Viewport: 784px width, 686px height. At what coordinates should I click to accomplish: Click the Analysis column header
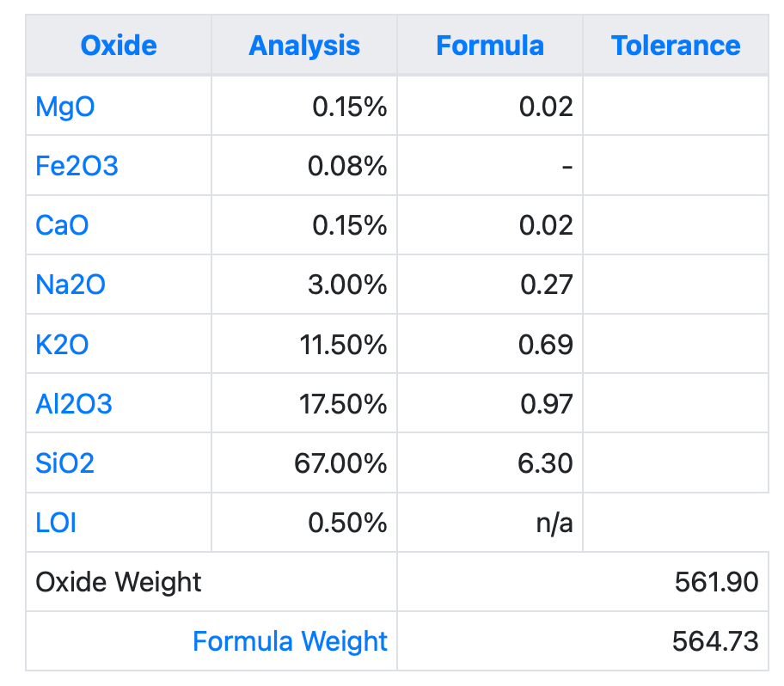pyautogui.click(x=304, y=46)
